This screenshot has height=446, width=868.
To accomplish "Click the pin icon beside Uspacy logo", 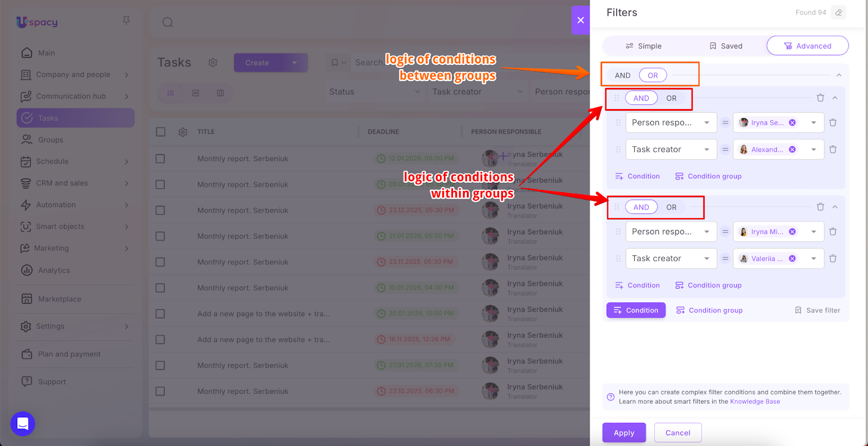I will [x=126, y=21].
